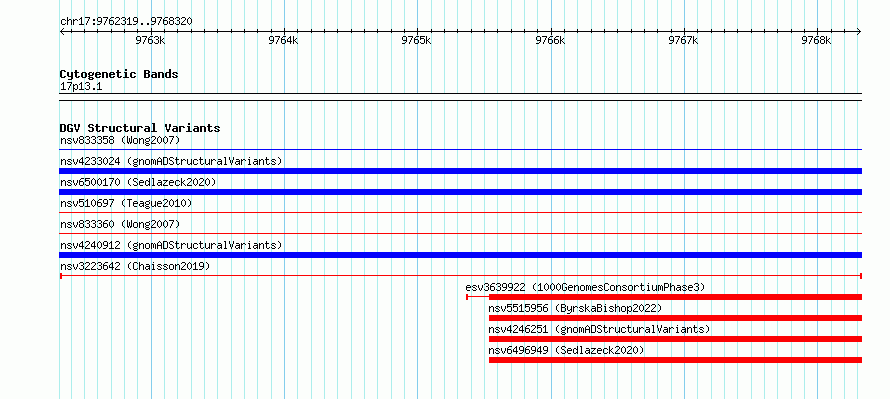Click the 9763k ruler tick label

(150, 40)
